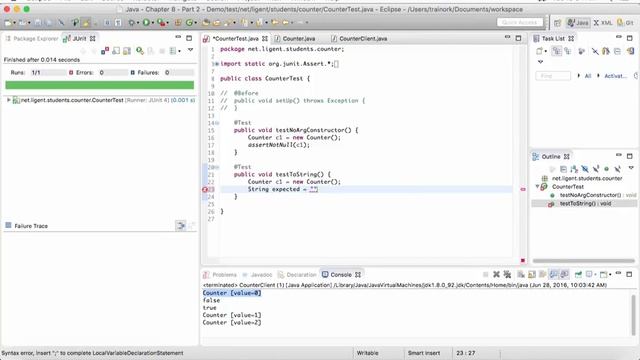Click the Find field in Task List
The width and height of the screenshot is (640, 360).
pos(553,76)
